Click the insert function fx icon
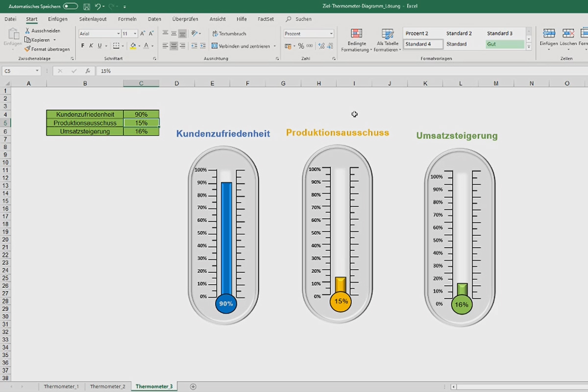588x392 pixels. pos(88,71)
